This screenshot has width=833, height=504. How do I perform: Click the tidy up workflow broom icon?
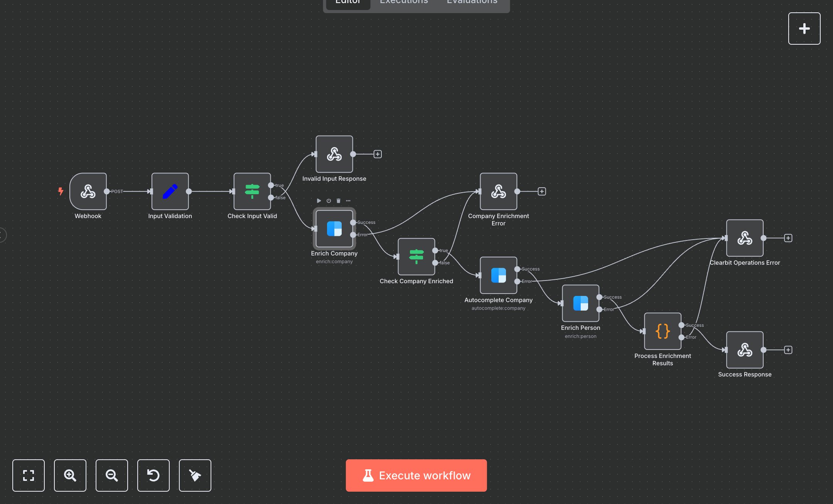[x=195, y=475]
